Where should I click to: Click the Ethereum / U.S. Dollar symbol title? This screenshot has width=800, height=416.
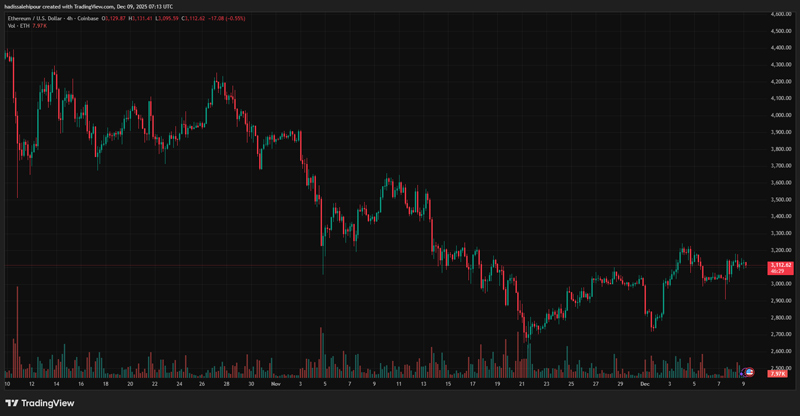pos(44,18)
